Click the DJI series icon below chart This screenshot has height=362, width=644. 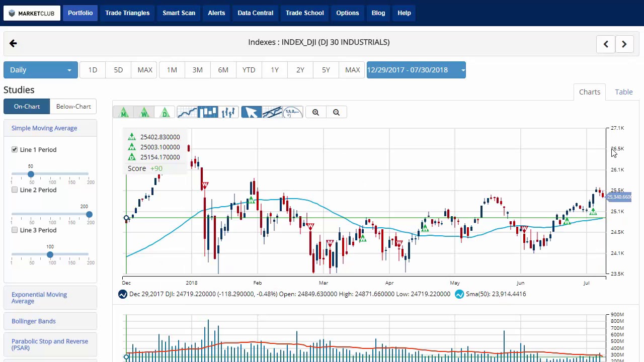pos(123,294)
